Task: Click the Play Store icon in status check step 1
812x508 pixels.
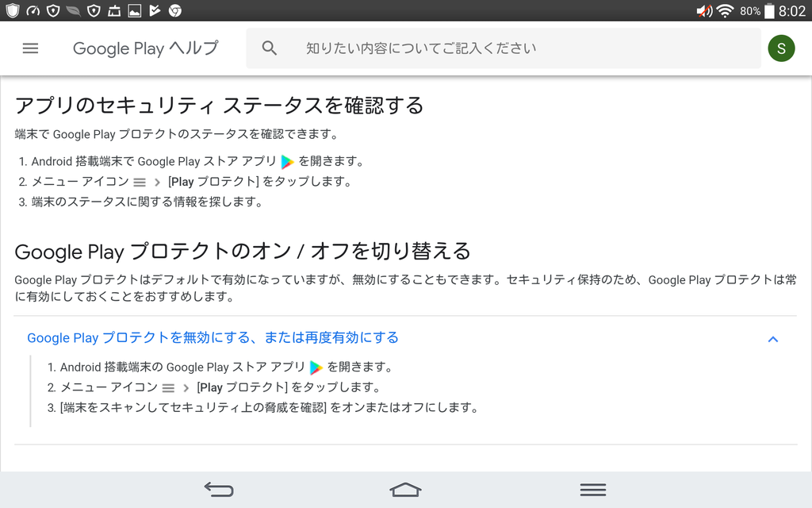Action: click(x=287, y=162)
